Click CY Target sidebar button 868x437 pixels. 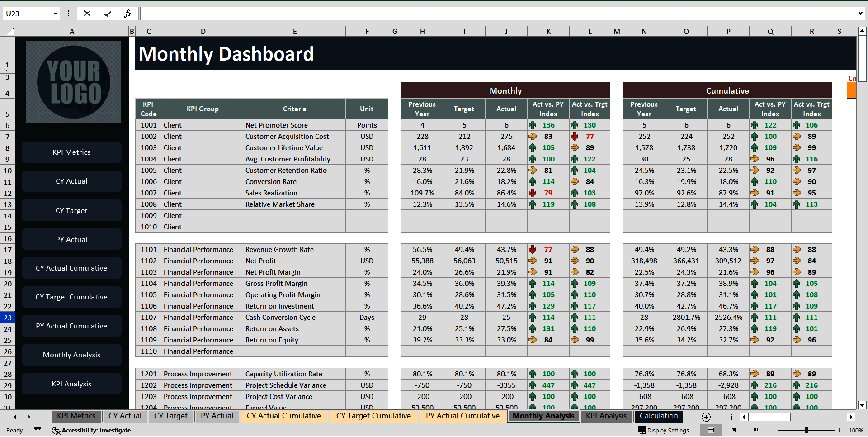[71, 211]
